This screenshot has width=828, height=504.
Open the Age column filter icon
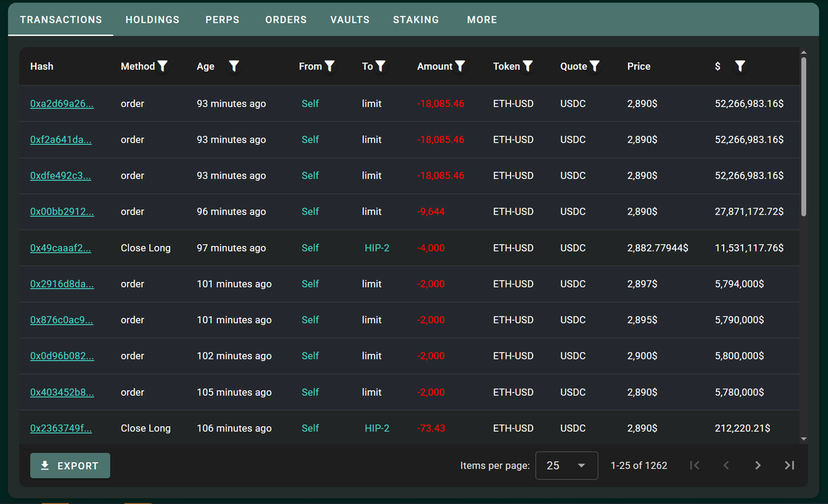pyautogui.click(x=234, y=66)
